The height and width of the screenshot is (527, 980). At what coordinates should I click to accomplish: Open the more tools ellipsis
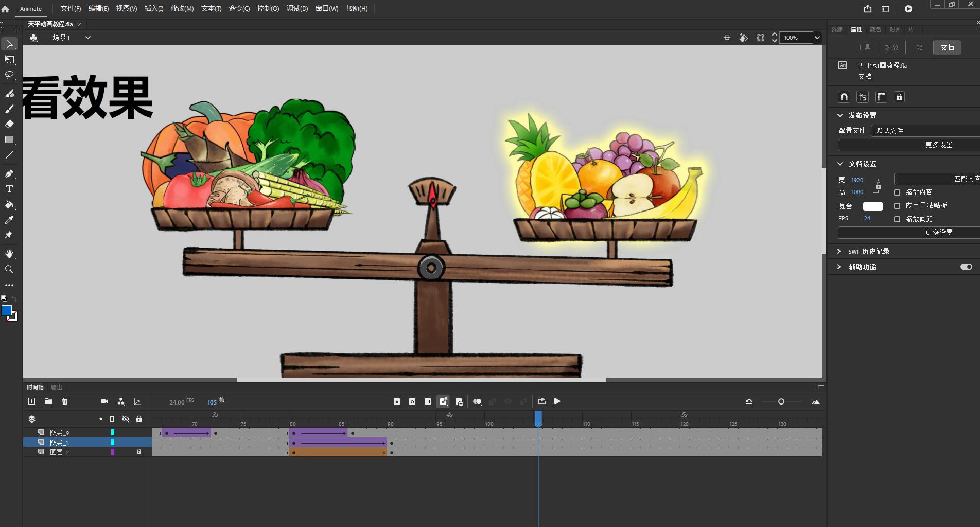(x=9, y=285)
